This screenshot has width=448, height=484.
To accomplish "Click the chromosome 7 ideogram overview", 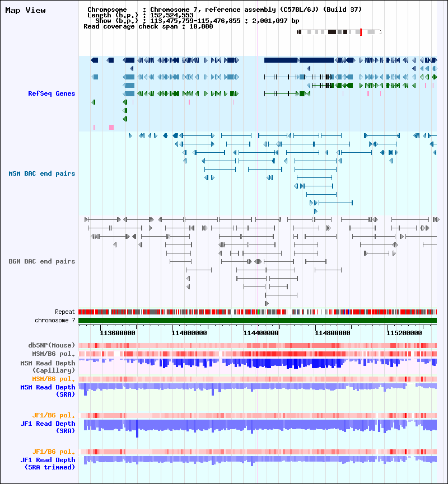I will pyautogui.click(x=339, y=32).
